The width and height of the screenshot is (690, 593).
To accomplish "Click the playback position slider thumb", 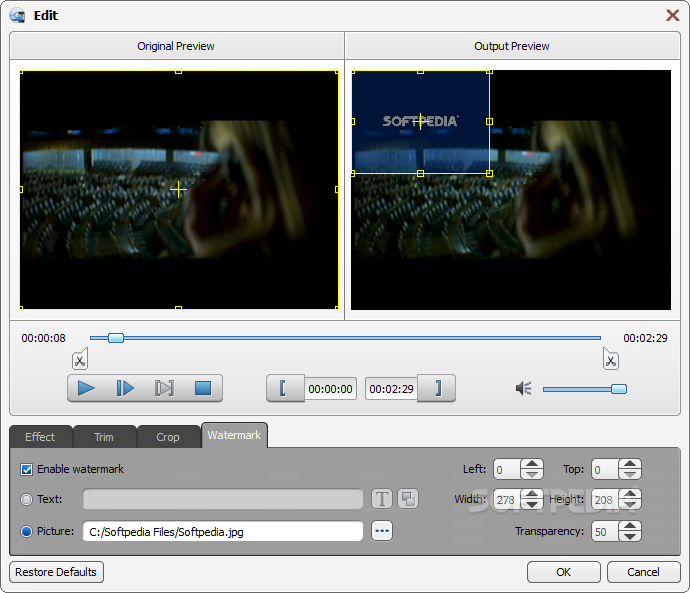I will click(116, 338).
